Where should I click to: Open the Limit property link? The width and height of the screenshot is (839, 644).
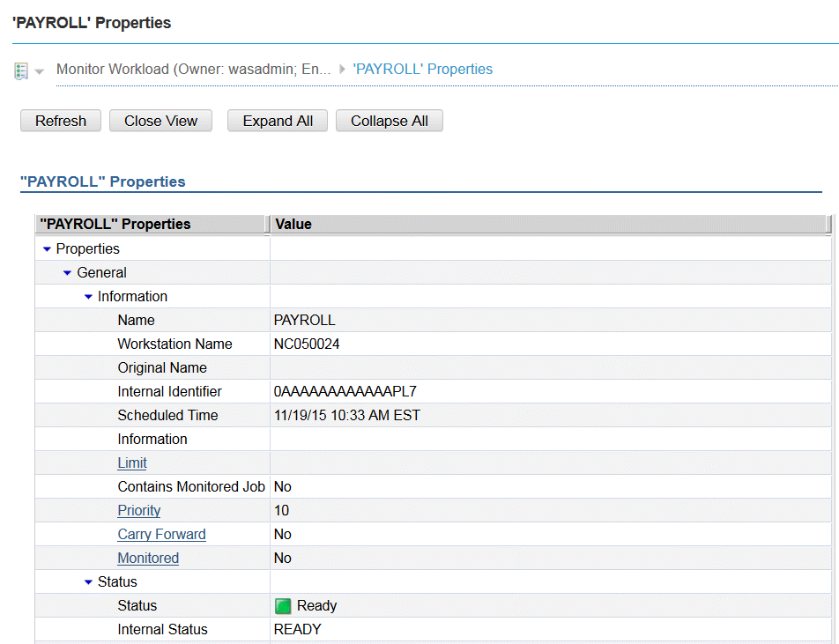click(x=132, y=463)
